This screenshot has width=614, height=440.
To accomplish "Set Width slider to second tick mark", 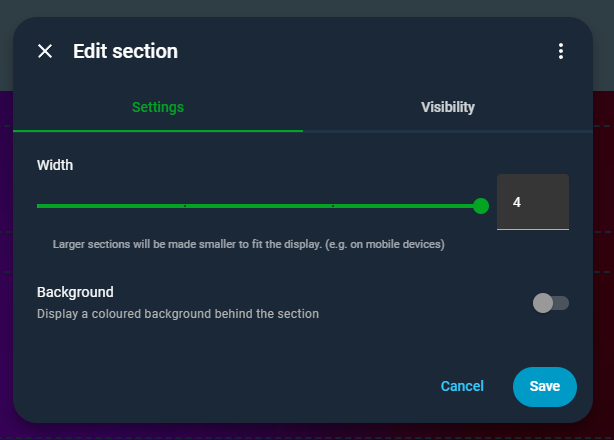I will (x=333, y=206).
